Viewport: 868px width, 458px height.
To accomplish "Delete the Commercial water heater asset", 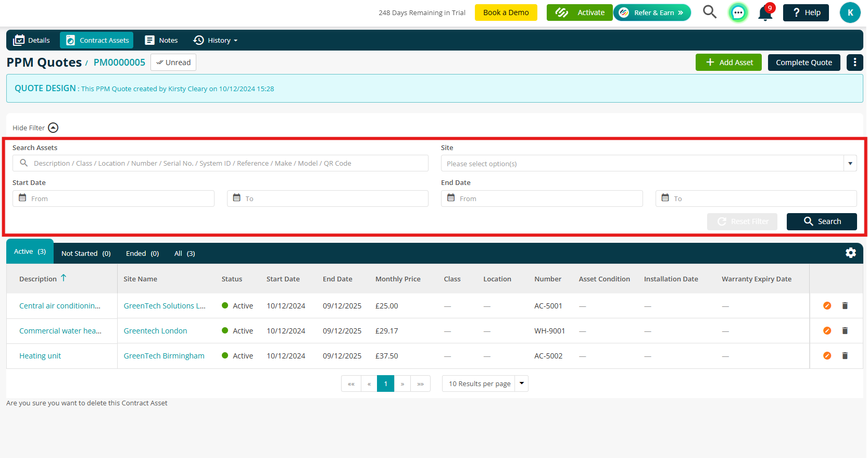I will tap(845, 331).
